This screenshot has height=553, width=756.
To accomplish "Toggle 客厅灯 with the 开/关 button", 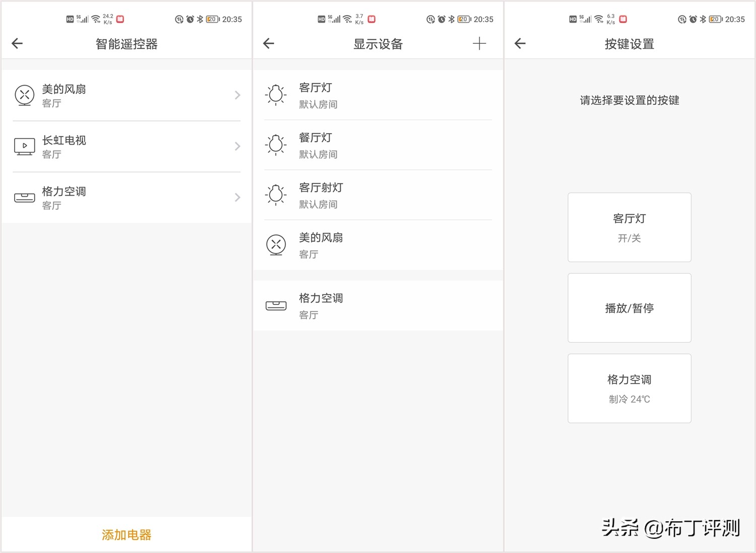I will (629, 227).
